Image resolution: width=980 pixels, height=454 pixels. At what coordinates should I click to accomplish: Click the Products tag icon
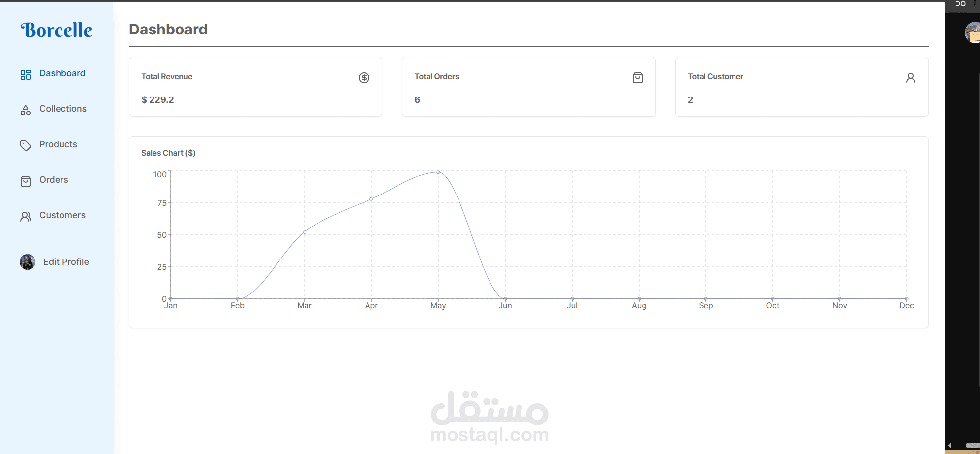[x=26, y=145]
